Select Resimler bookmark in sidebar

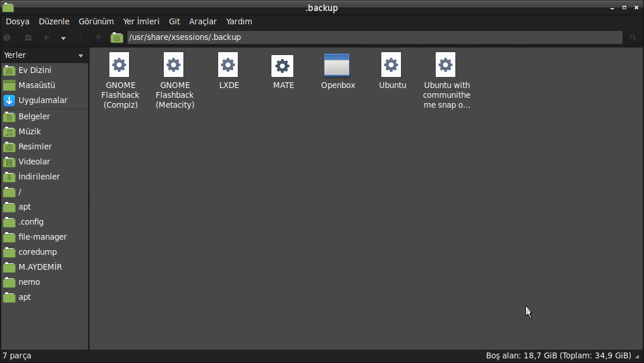tap(45, 146)
